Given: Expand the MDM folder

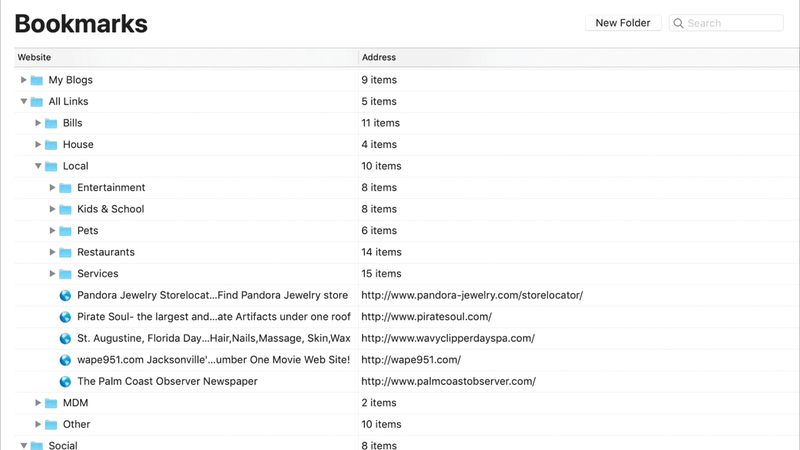Looking at the screenshot, I should tap(38, 403).
